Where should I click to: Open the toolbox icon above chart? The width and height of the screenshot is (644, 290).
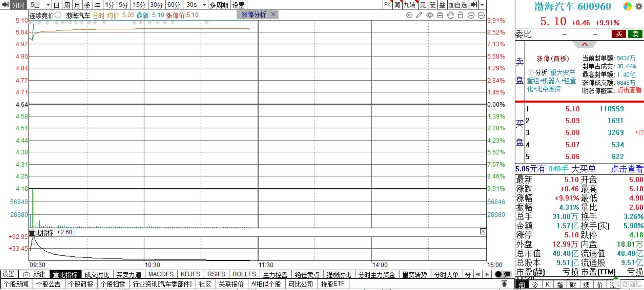440,15
